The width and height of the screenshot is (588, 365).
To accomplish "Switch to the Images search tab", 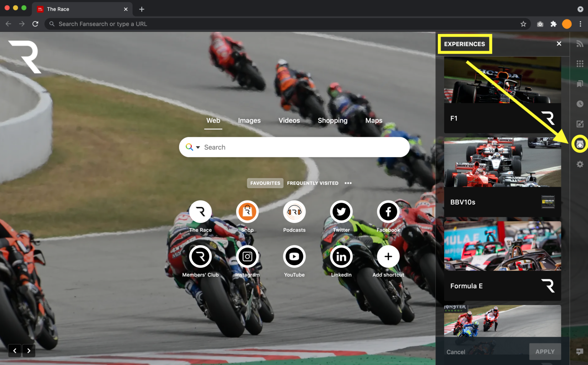I will click(249, 121).
